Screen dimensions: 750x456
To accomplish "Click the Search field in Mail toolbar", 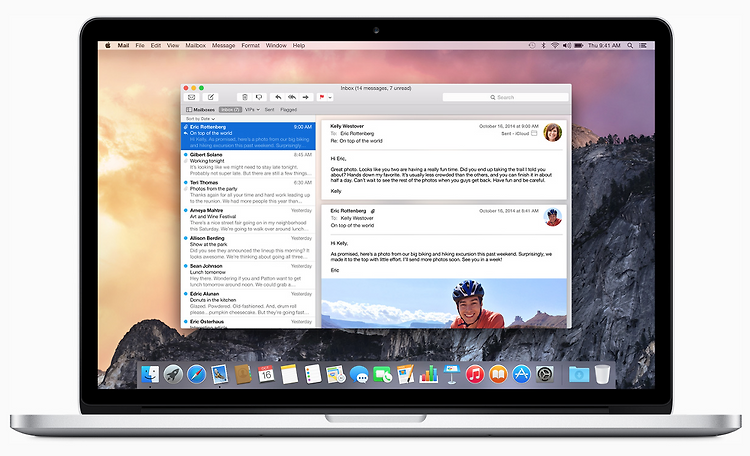I will pos(506,97).
